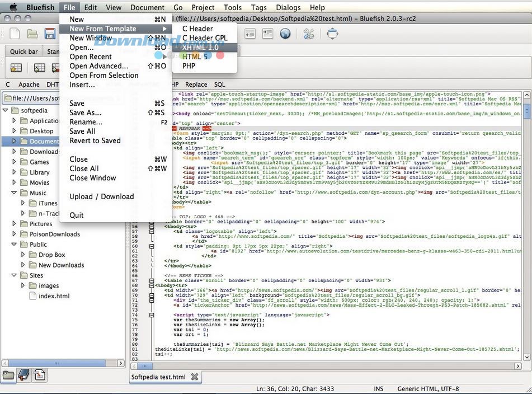Close the Softpedia test.html document tab
This screenshot has width=532, height=394.
pos(194,377)
